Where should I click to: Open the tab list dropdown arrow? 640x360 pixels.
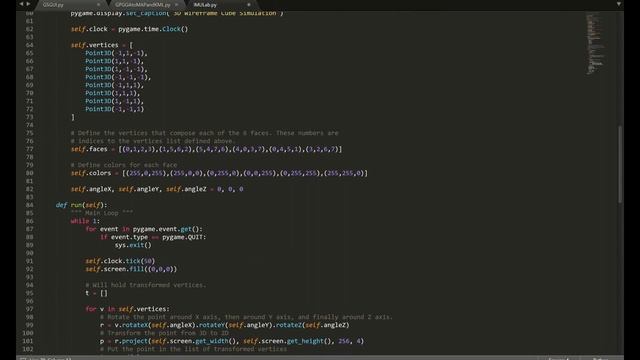pyautogui.click(x=619, y=4)
